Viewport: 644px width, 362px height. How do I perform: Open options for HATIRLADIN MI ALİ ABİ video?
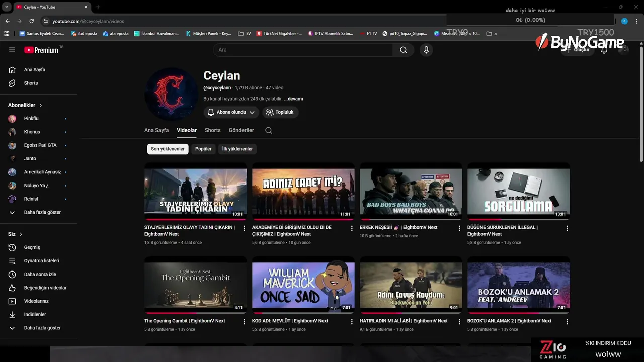pyautogui.click(x=459, y=322)
